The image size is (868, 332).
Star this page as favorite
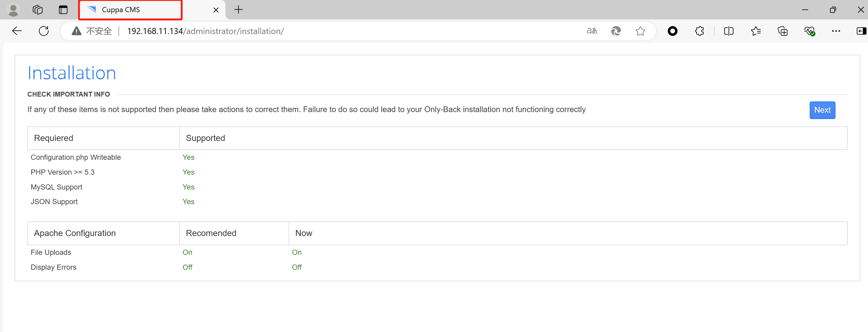point(640,31)
